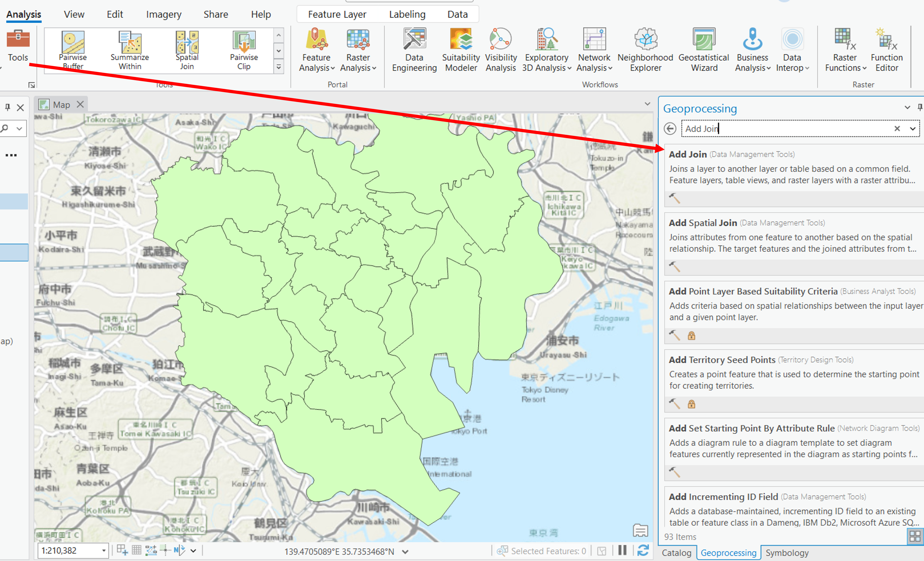The height and width of the screenshot is (561, 924).
Task: Open the add bookmarks icon in status bar
Action: tap(122, 550)
